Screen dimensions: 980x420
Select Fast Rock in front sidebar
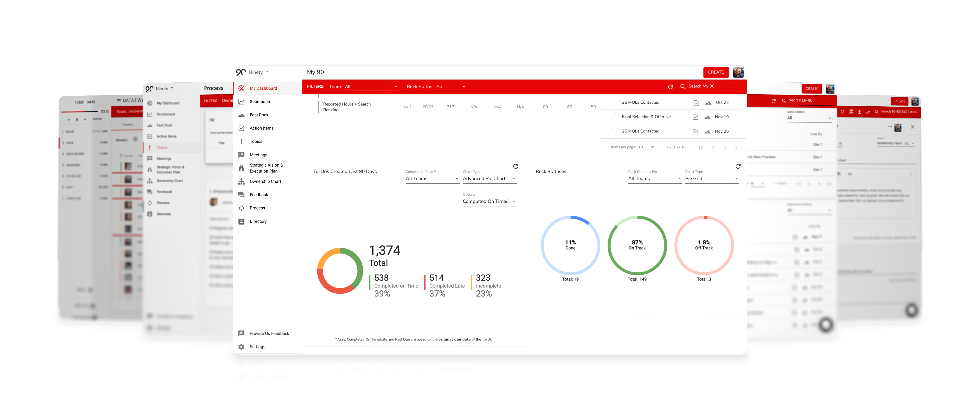pos(259,115)
